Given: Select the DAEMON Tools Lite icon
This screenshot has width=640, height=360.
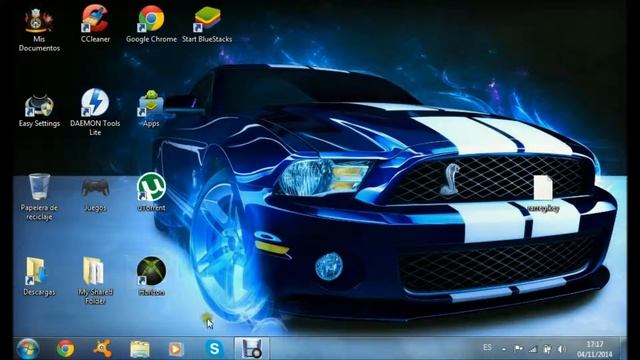Looking at the screenshot, I should (95, 112).
